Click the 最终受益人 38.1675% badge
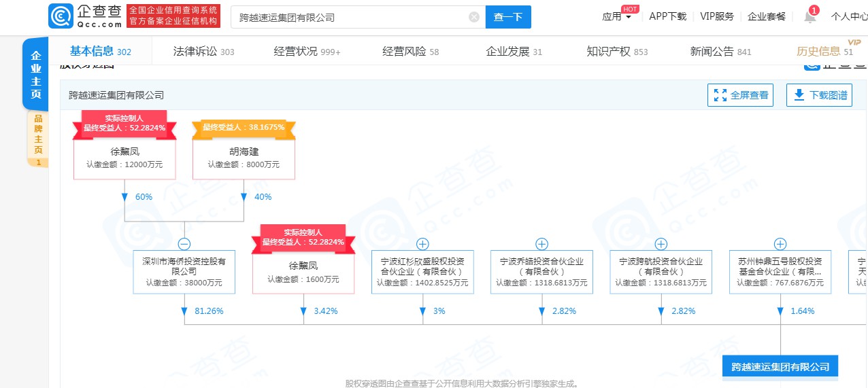This screenshot has height=388, width=868. [244, 128]
